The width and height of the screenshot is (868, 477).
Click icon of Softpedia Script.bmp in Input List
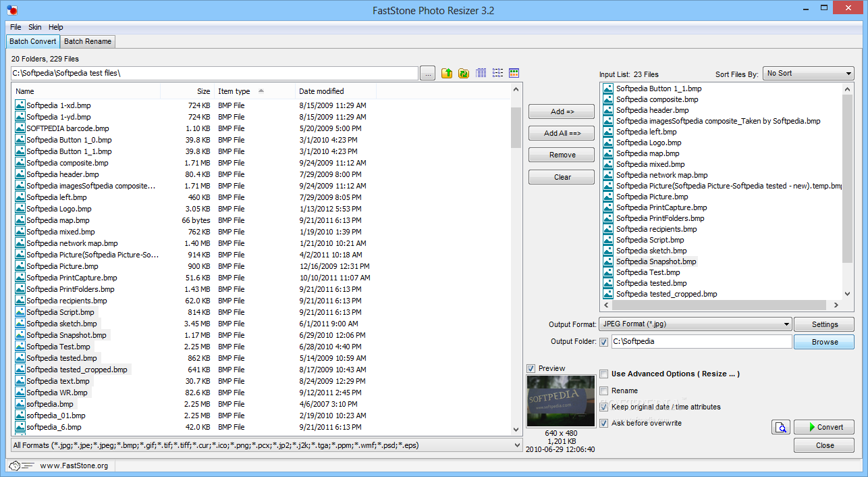click(x=608, y=240)
